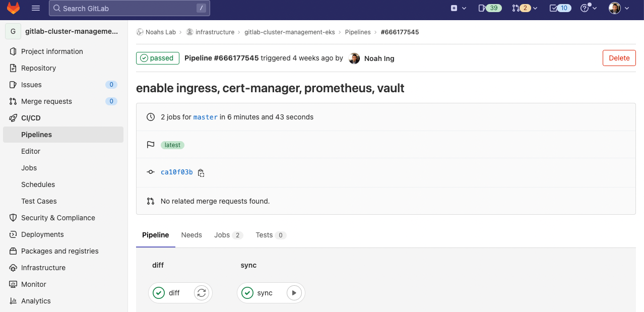Open Security & Compliance in the sidebar
The image size is (644, 312).
(x=58, y=218)
